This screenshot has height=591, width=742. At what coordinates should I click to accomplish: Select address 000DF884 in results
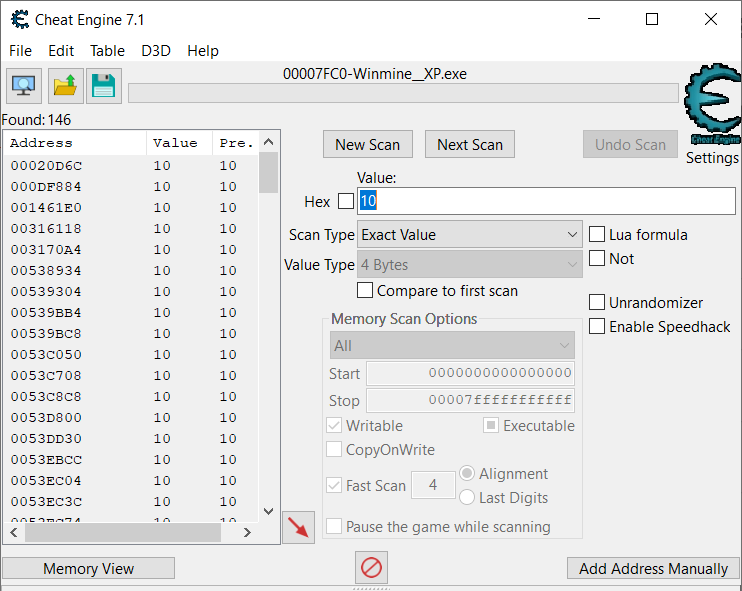[131, 186]
